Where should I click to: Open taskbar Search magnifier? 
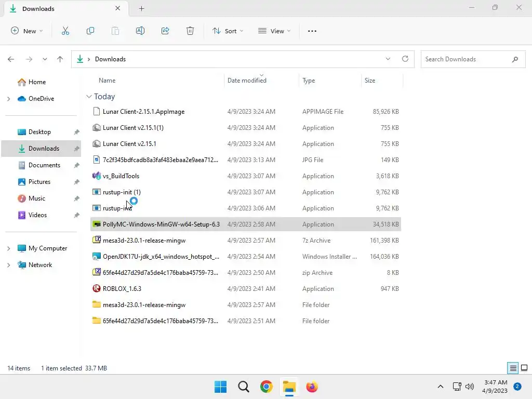click(244, 387)
